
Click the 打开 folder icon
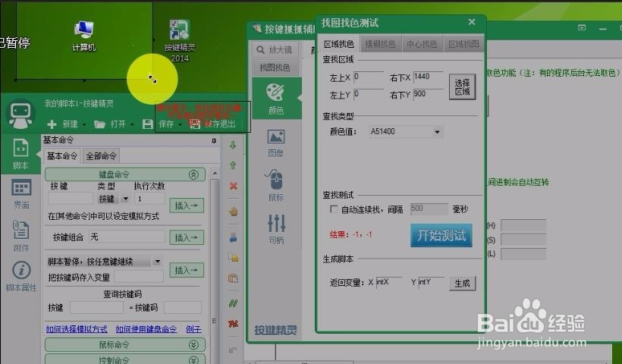[99, 124]
